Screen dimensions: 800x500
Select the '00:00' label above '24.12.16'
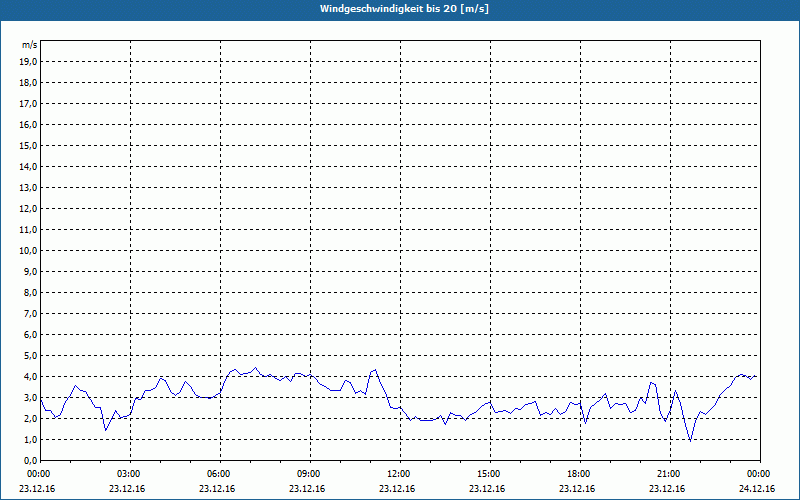click(760, 474)
